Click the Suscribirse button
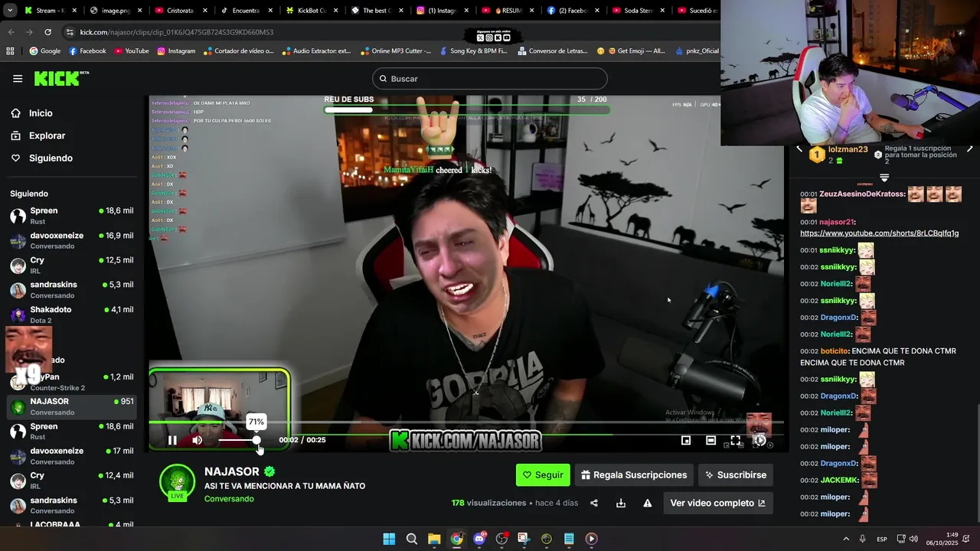 736,475
